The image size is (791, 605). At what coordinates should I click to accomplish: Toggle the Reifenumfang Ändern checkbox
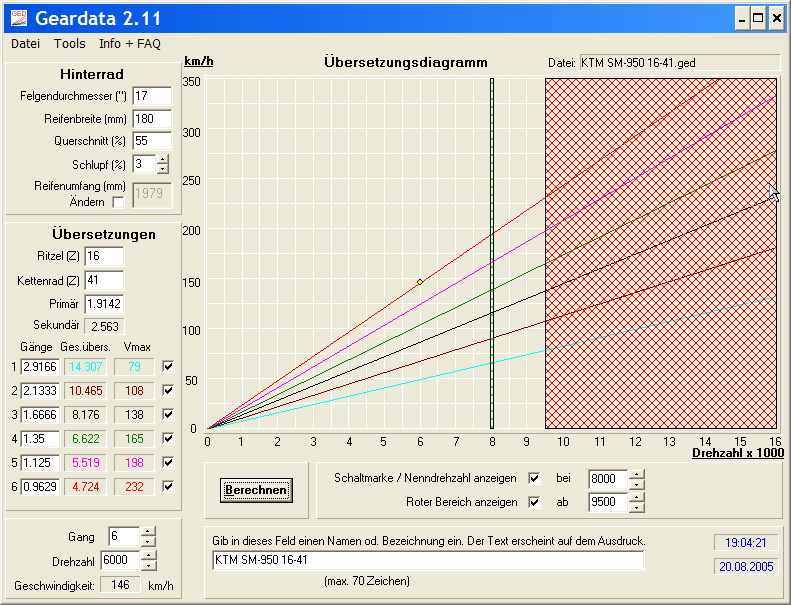point(119,202)
